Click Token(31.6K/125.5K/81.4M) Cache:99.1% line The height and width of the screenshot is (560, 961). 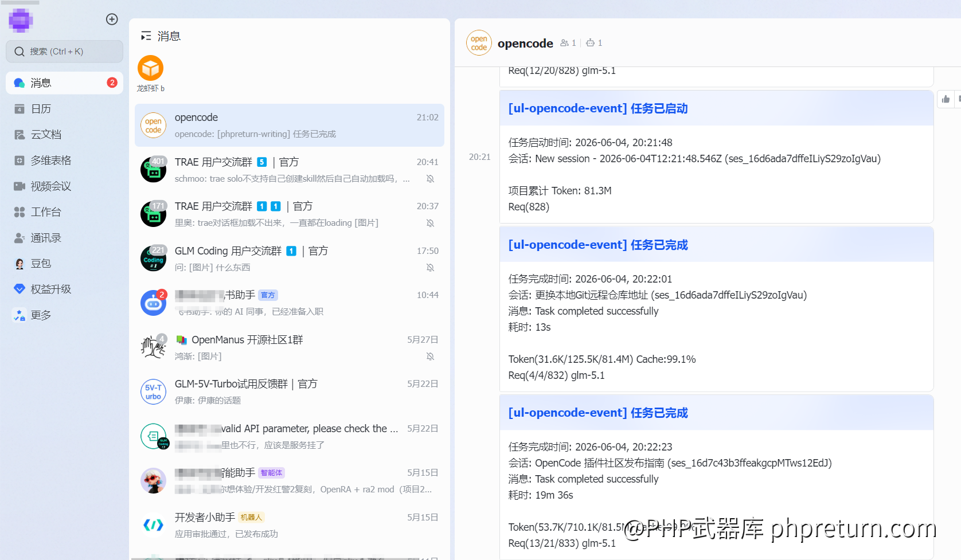602,359
